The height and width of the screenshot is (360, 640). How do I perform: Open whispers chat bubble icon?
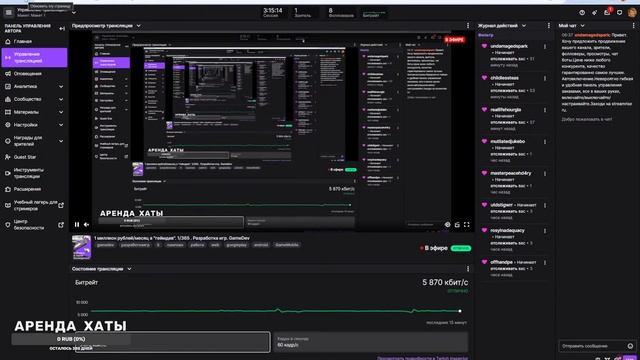pyautogui.click(x=620, y=13)
